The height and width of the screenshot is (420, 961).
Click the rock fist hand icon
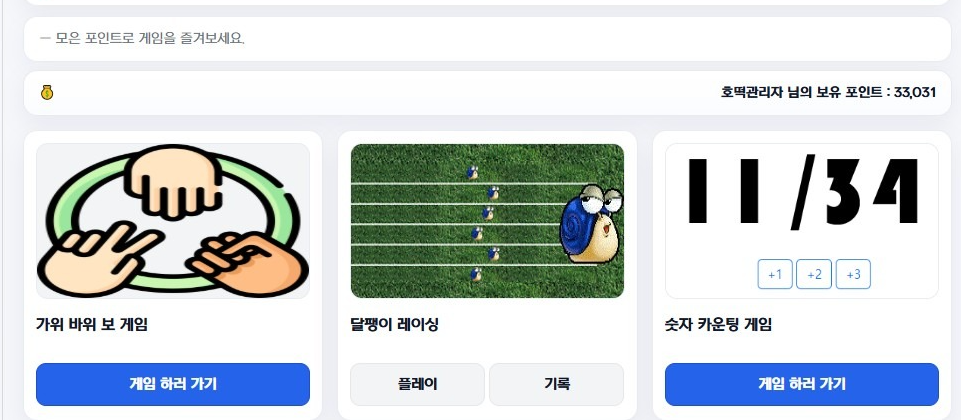pyautogui.click(x=174, y=181)
